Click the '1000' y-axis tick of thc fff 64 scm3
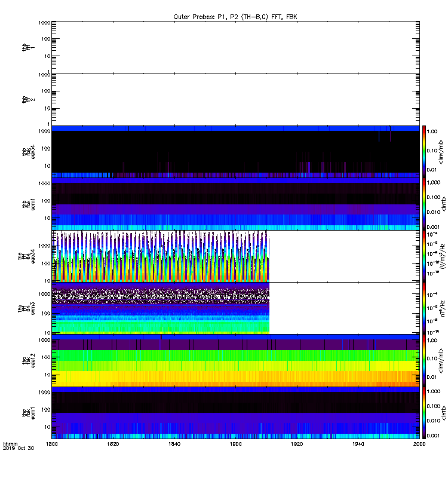The width and height of the screenshot is (448, 478). coord(44,294)
